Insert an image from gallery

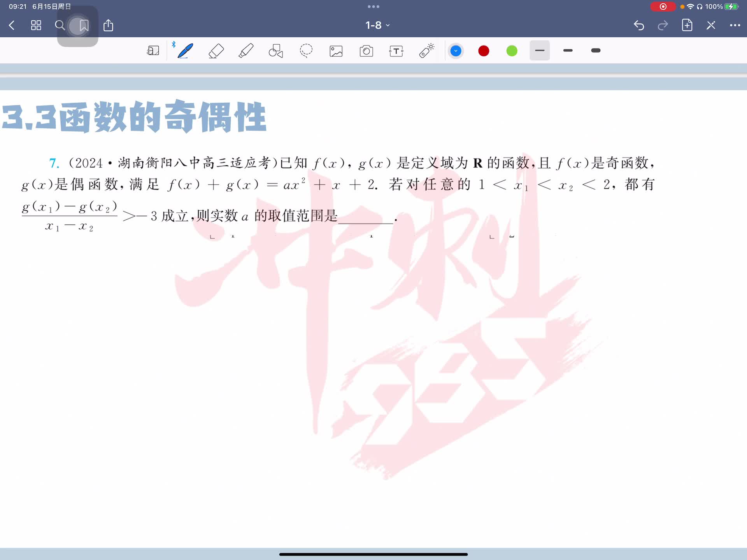click(336, 51)
